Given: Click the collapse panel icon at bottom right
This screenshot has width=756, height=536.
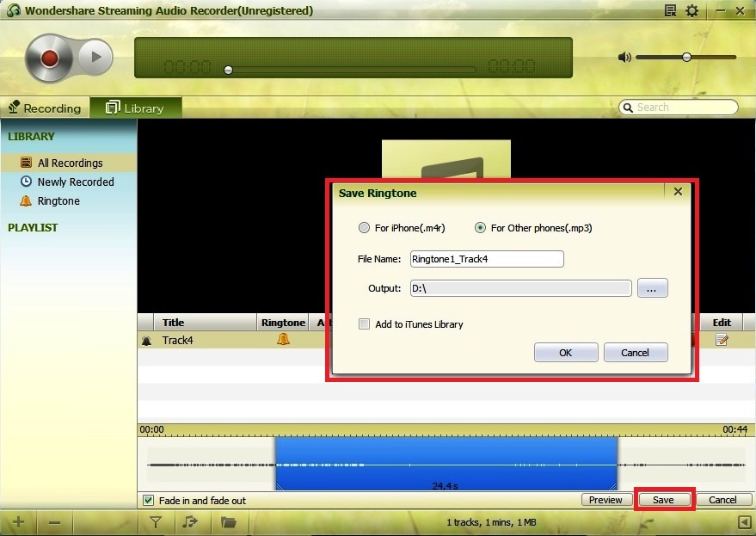Looking at the screenshot, I should 745,522.
